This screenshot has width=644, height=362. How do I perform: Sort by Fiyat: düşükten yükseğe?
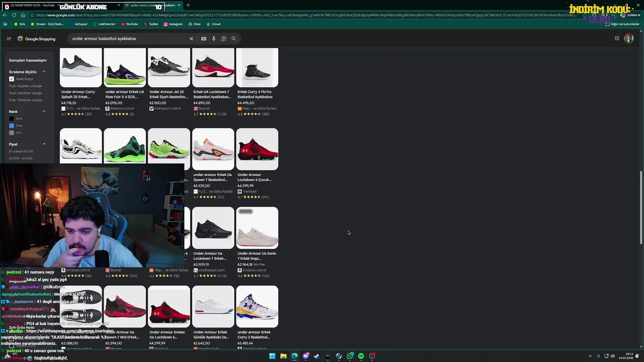tap(25, 86)
